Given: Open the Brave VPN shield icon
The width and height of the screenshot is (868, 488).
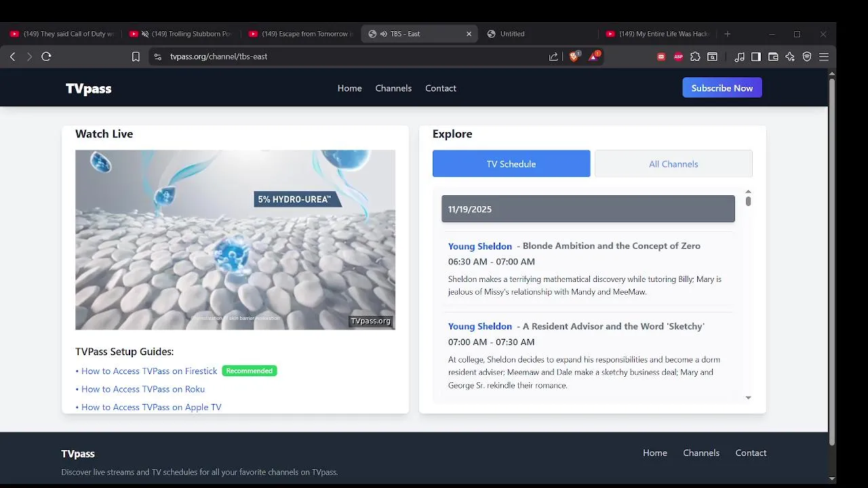Looking at the screenshot, I should click(807, 57).
